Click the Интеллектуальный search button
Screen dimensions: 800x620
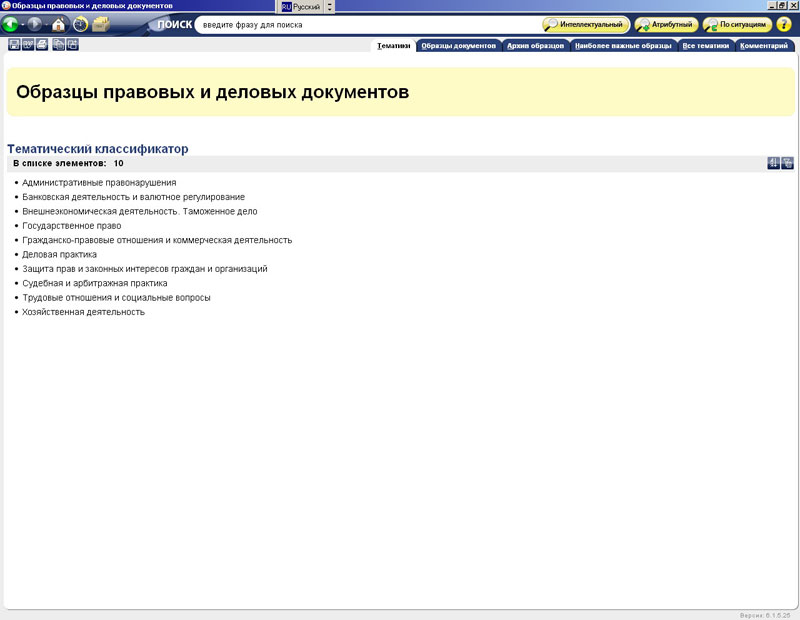pyautogui.click(x=586, y=24)
